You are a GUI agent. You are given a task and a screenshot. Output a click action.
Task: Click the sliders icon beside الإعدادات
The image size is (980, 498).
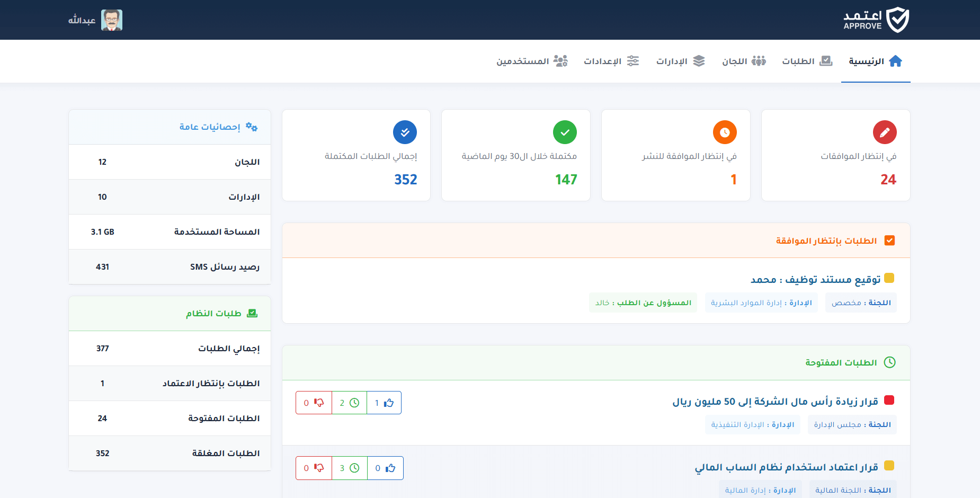[634, 61]
